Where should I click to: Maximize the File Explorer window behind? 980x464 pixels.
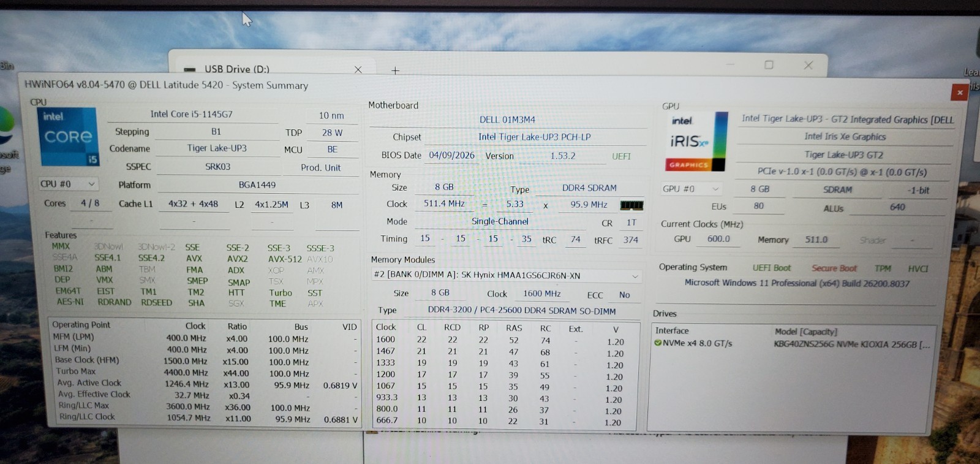pyautogui.click(x=769, y=65)
